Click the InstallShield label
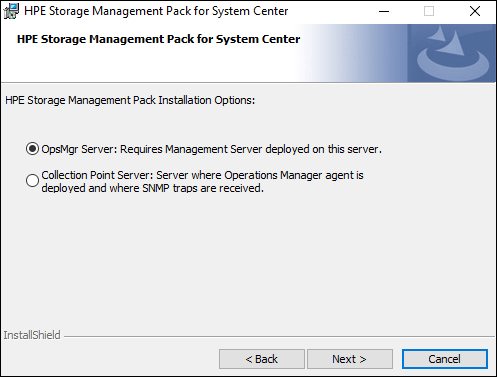This screenshot has width=497, height=377. click(32, 335)
